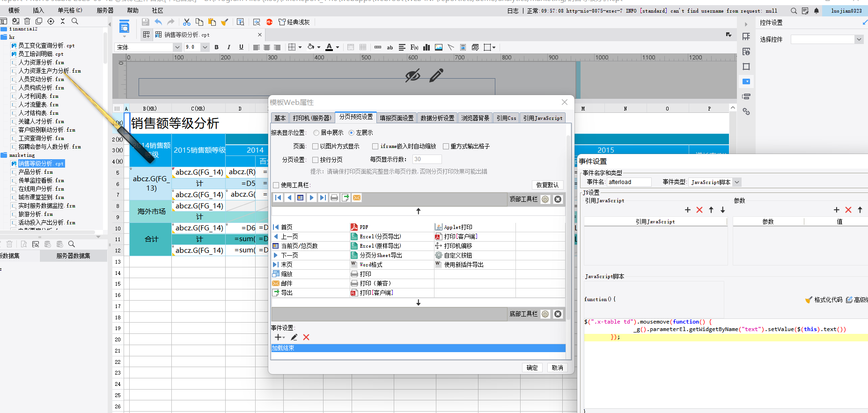The width and height of the screenshot is (868, 413).
Task: Align text center in format toolbar
Action: (267, 47)
